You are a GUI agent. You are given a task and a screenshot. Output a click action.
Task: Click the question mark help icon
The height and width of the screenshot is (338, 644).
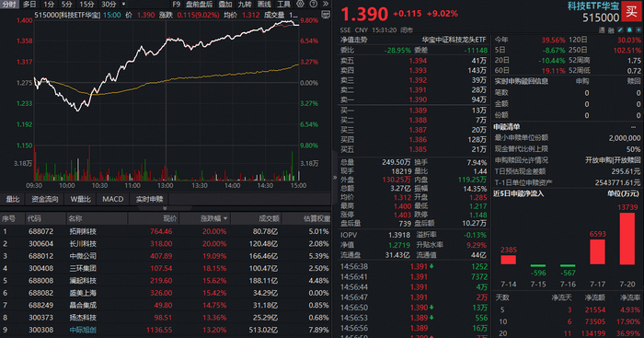pos(314,4)
